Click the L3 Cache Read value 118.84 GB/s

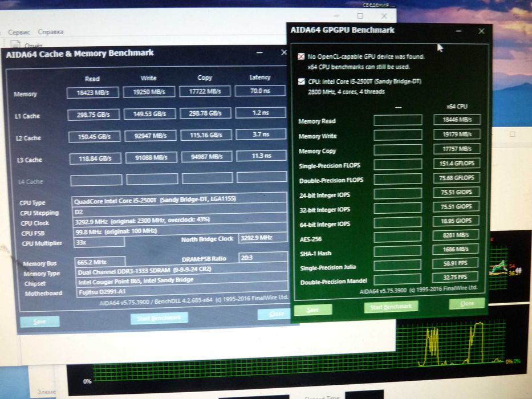point(95,158)
